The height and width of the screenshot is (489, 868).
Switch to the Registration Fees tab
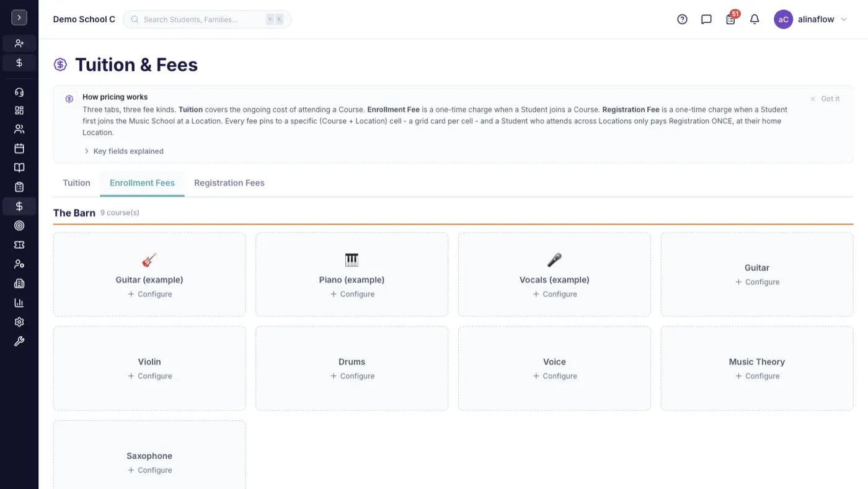point(229,183)
